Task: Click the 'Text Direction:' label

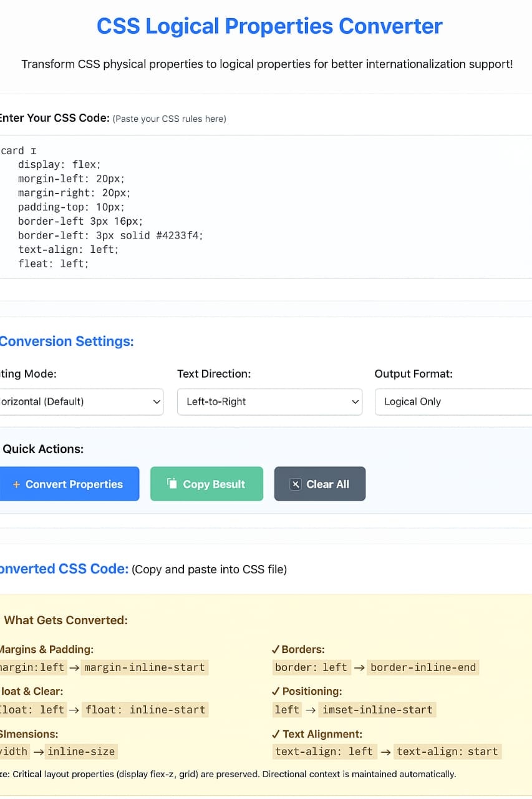Action: [214, 374]
